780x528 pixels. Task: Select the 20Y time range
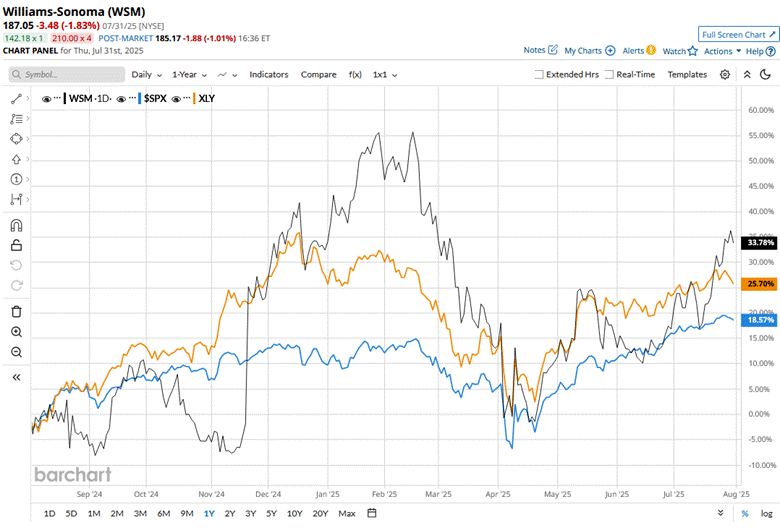tap(320, 514)
